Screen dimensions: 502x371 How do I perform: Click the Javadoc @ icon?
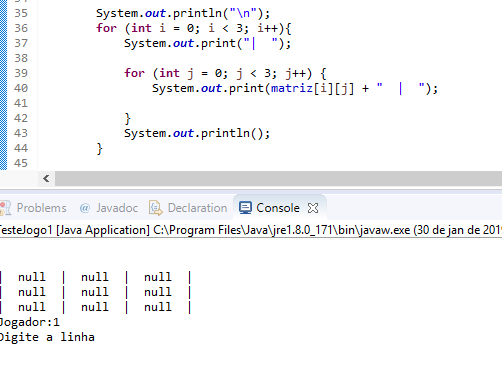(85, 208)
